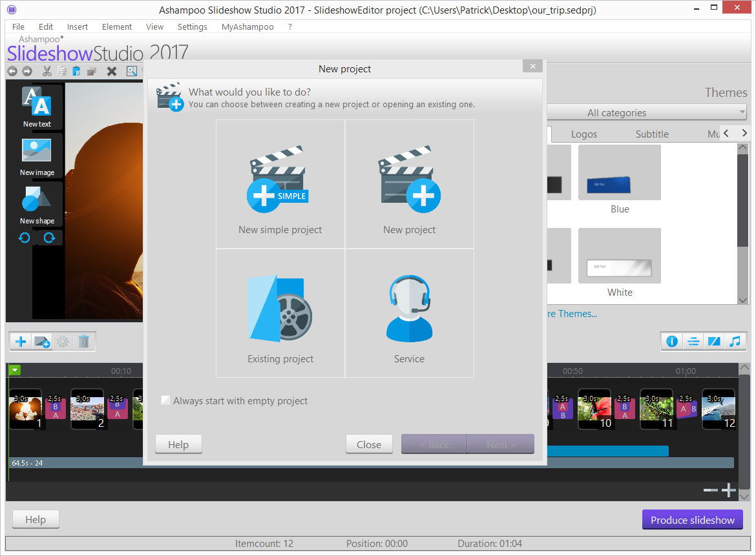The height and width of the screenshot is (556, 756).
Task: Click the blue plus add slide icon
Action: (x=21, y=342)
